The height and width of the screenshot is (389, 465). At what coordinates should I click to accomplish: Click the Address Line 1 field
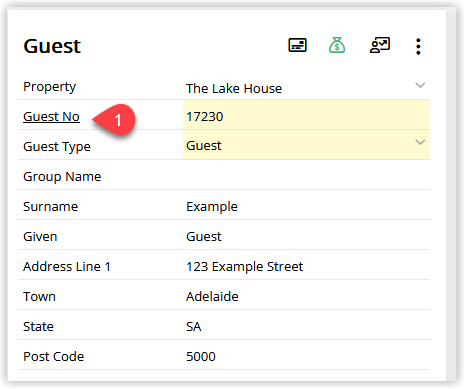click(x=306, y=266)
